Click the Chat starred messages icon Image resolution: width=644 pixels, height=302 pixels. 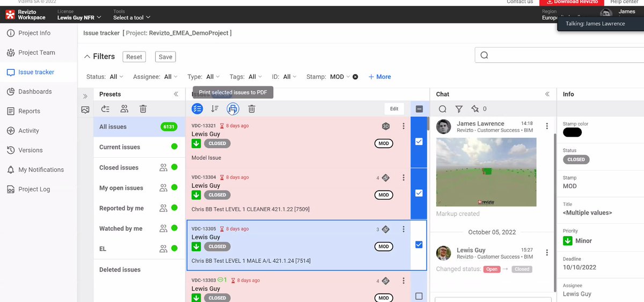tap(475, 109)
